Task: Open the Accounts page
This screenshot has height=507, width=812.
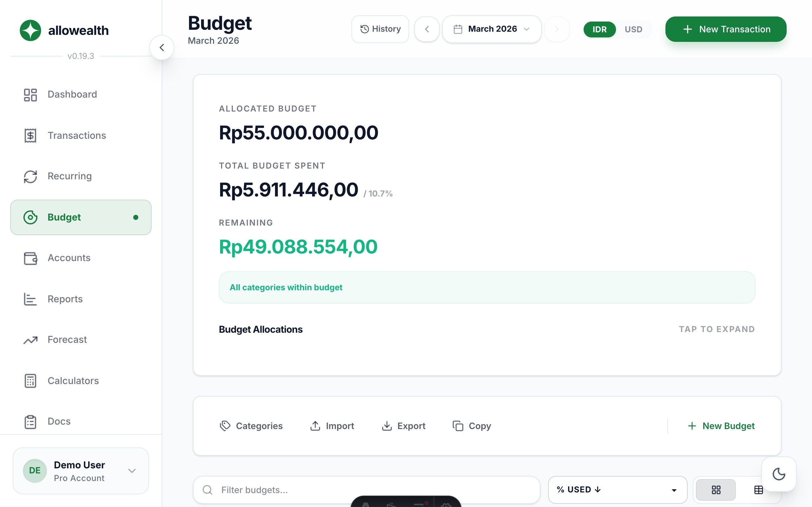Action: pos(69,258)
